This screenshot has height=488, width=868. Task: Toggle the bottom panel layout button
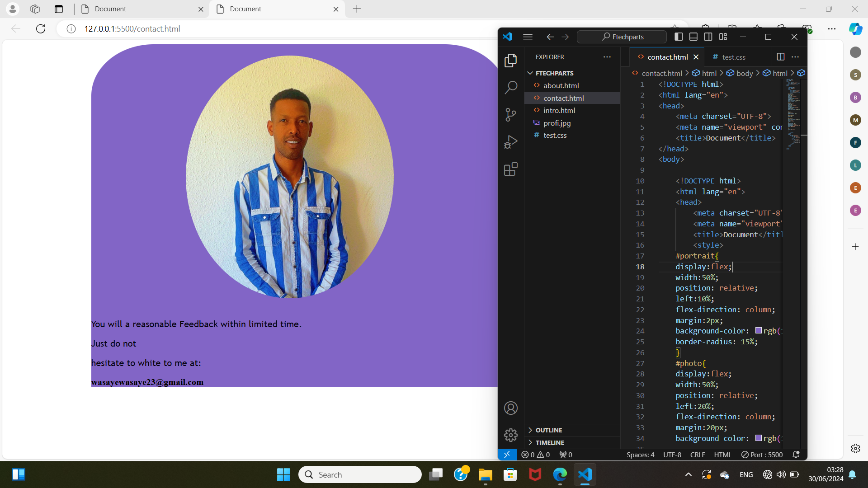693,37
